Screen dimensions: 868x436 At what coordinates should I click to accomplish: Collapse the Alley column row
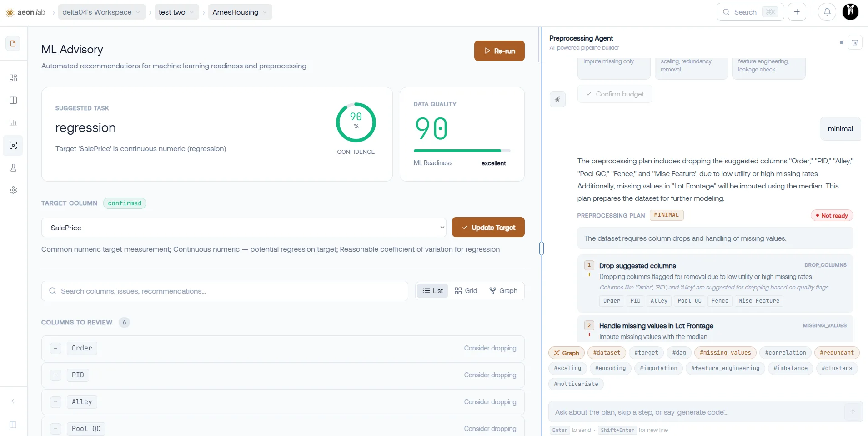55,402
